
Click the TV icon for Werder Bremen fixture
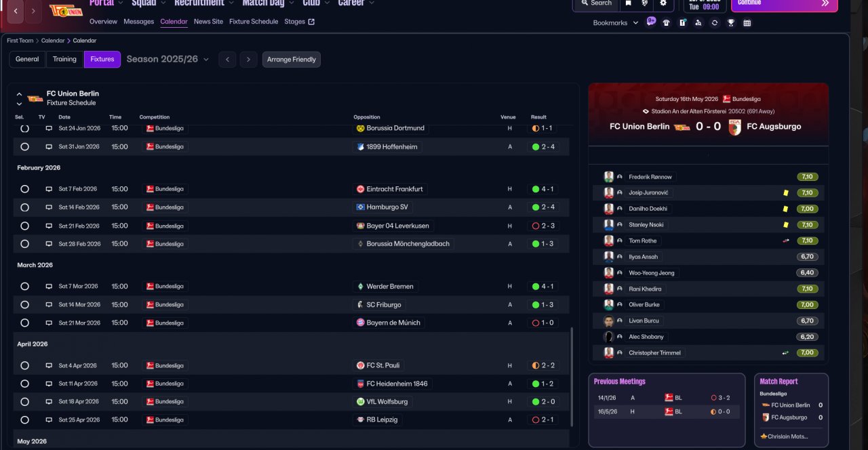tap(49, 287)
